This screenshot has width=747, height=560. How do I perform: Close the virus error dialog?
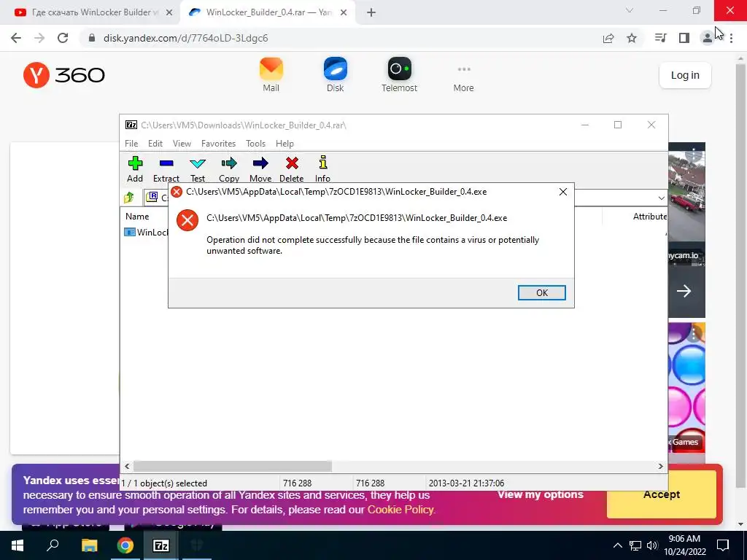click(x=563, y=192)
